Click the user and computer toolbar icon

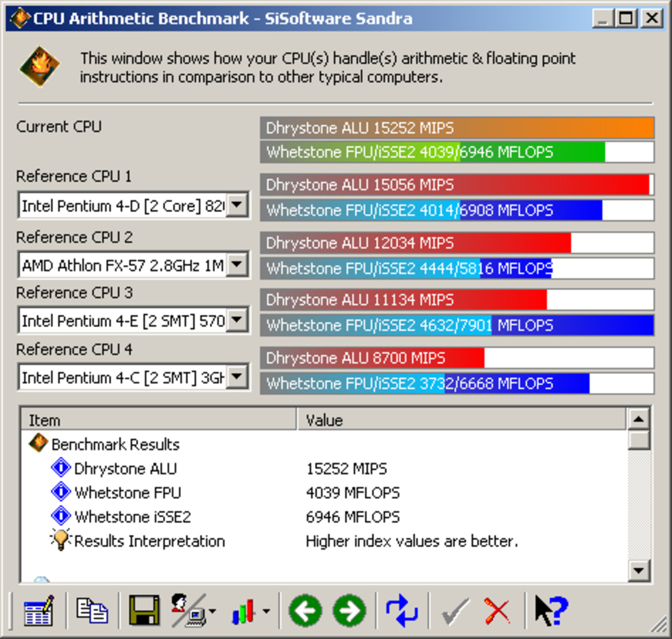[188, 611]
